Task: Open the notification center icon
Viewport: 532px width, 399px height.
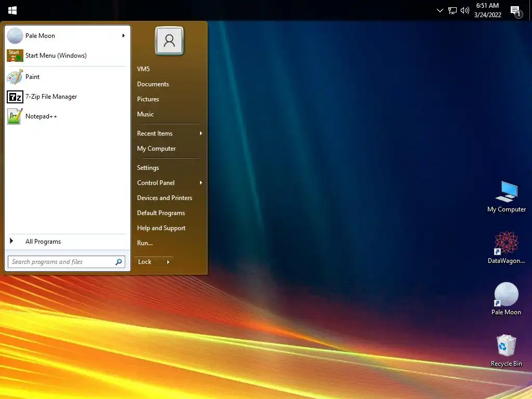Action: [x=516, y=11]
